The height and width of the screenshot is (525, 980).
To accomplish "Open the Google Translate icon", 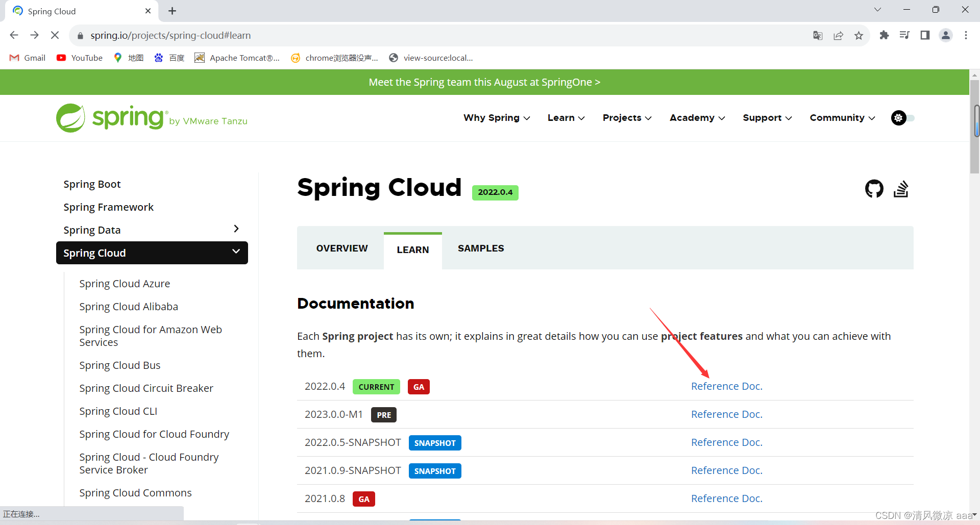I will (818, 35).
